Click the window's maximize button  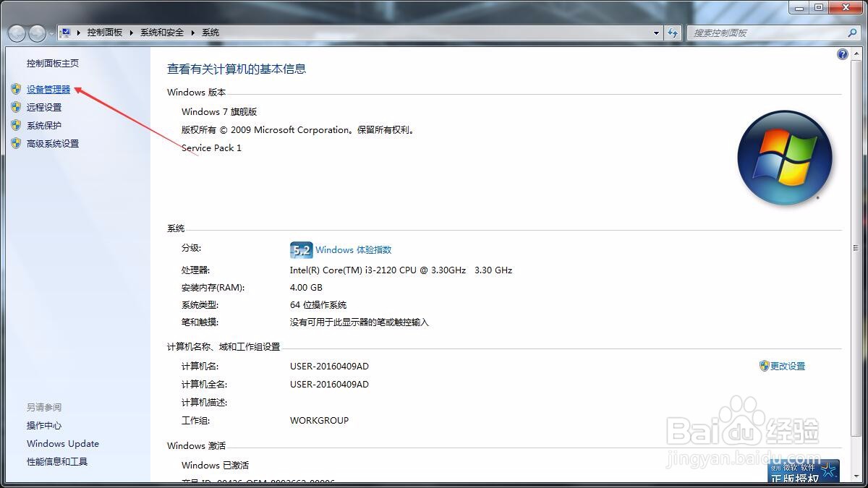(819, 7)
